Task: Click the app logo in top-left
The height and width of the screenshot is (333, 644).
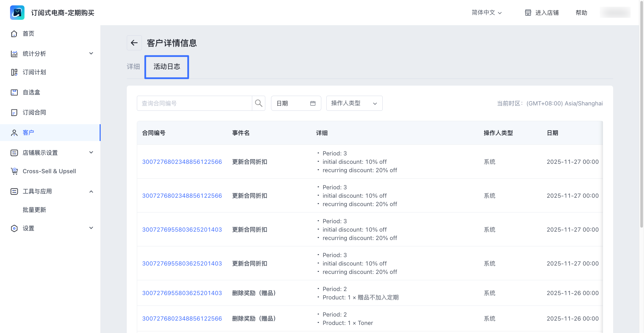Action: tap(17, 13)
